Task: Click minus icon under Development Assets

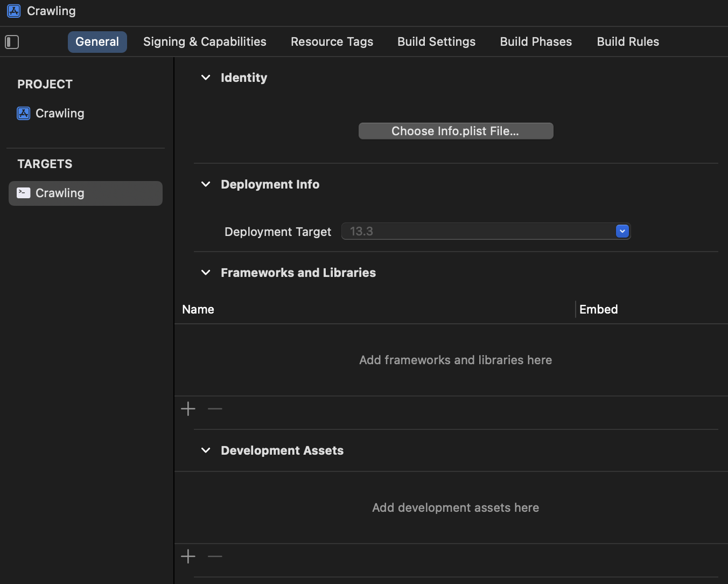Action: click(x=215, y=557)
